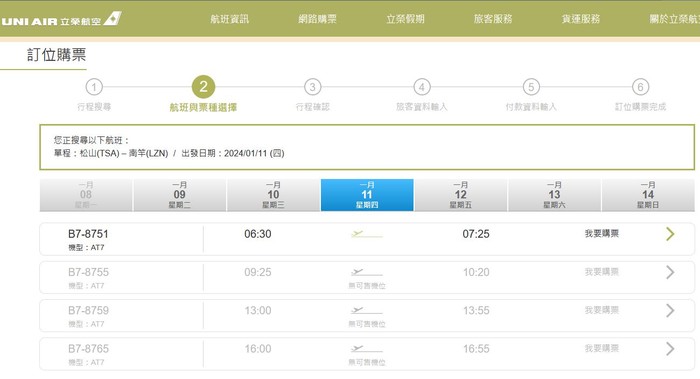Click 我要購票 for flight B7-8759
The image size is (700, 379).
pos(602,310)
